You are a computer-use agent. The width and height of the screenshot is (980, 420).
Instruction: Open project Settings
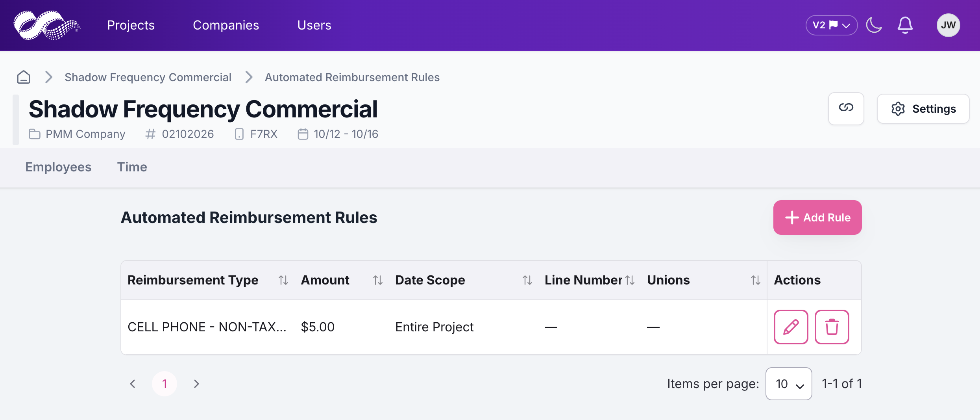click(x=923, y=109)
